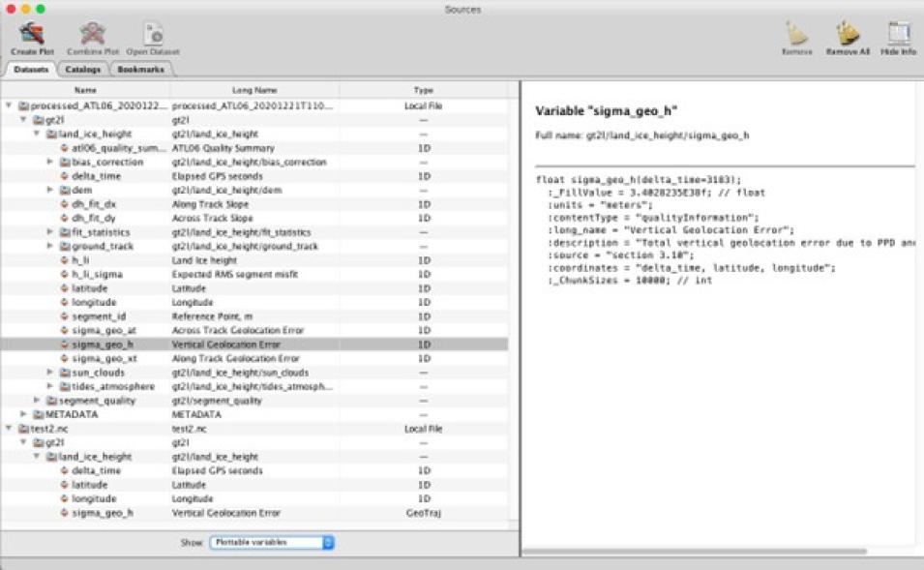Image resolution: width=924 pixels, height=570 pixels.
Task: Click the ground_track folder icon
Action: (x=66, y=246)
